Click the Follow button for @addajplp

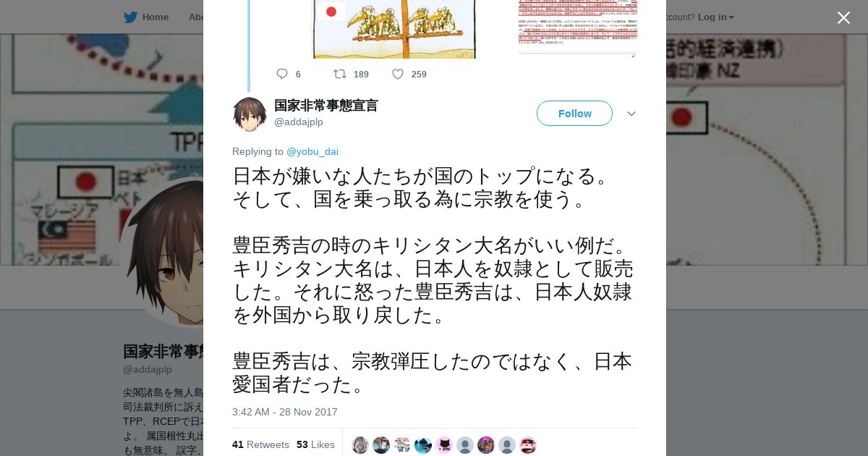tap(574, 114)
